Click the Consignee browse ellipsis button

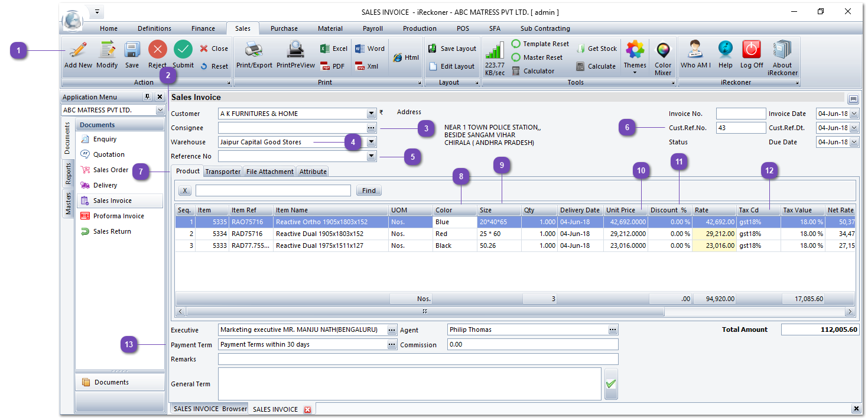coord(371,128)
